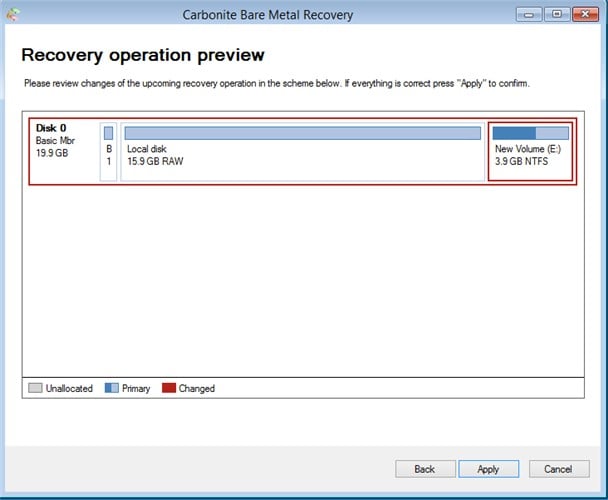Select the small B 1 boot partition
The width and height of the screenshot is (608, 500).
(109, 152)
